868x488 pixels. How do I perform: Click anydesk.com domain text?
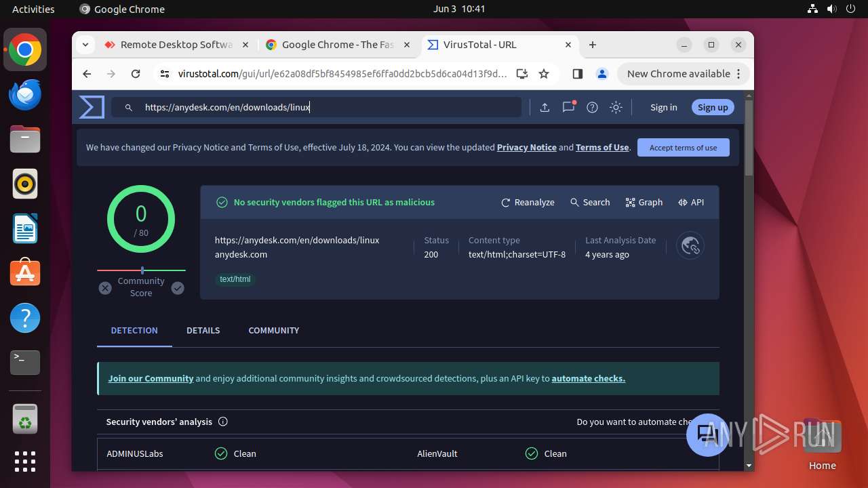coord(241,254)
